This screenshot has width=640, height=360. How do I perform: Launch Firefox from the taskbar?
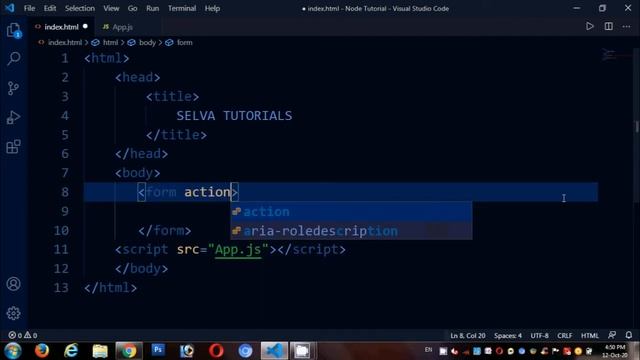(x=42, y=351)
